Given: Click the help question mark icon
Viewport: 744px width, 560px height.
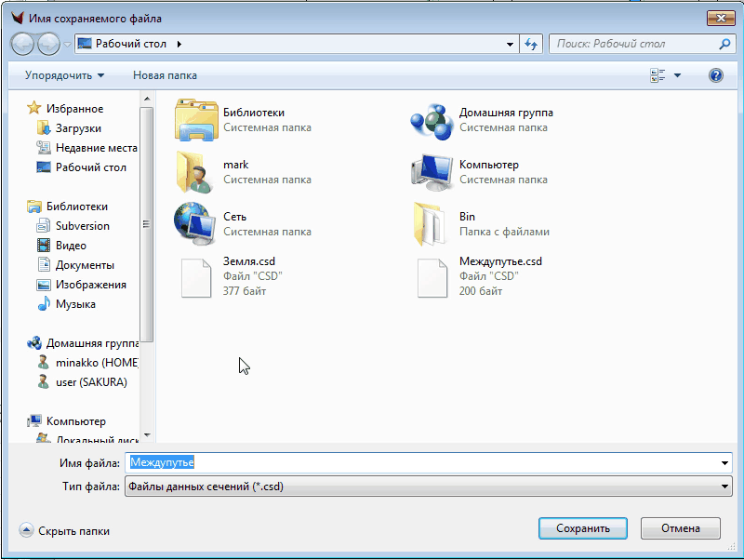Looking at the screenshot, I should 715,75.
